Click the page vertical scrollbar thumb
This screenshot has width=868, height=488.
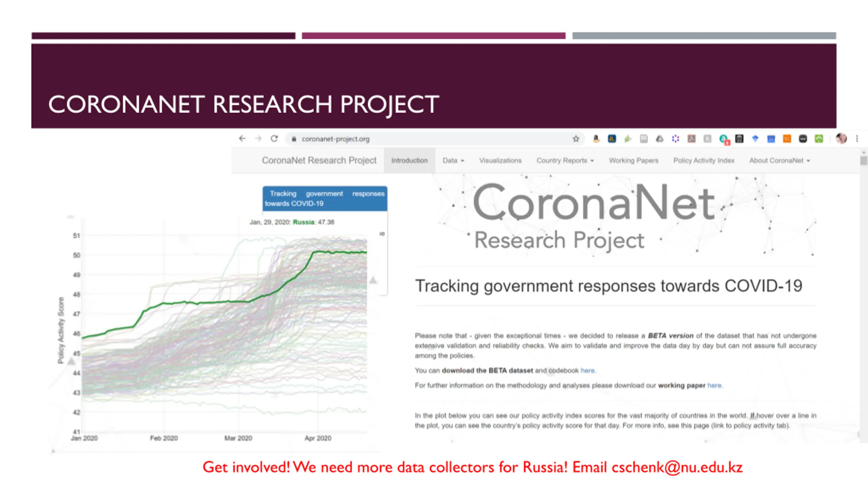click(864, 160)
